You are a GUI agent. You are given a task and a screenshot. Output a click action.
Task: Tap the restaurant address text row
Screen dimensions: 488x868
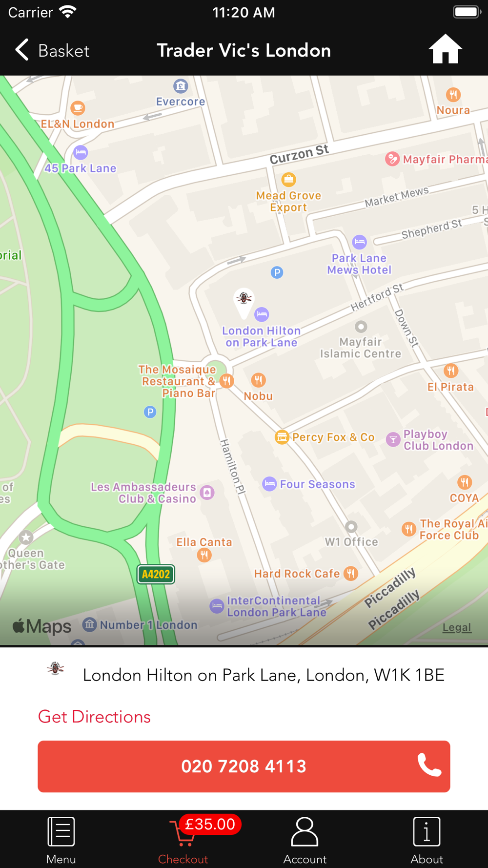coord(244,675)
